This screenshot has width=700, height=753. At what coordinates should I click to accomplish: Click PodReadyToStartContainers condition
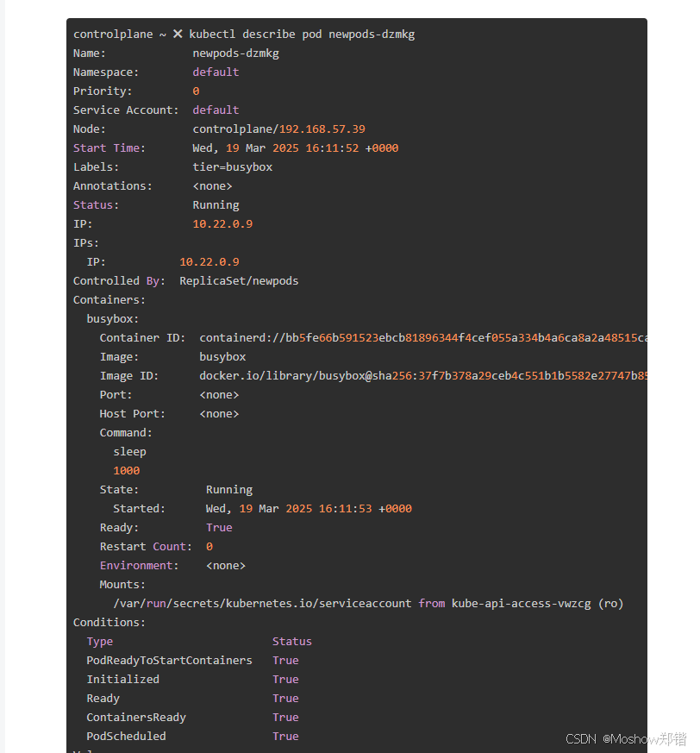(169, 661)
